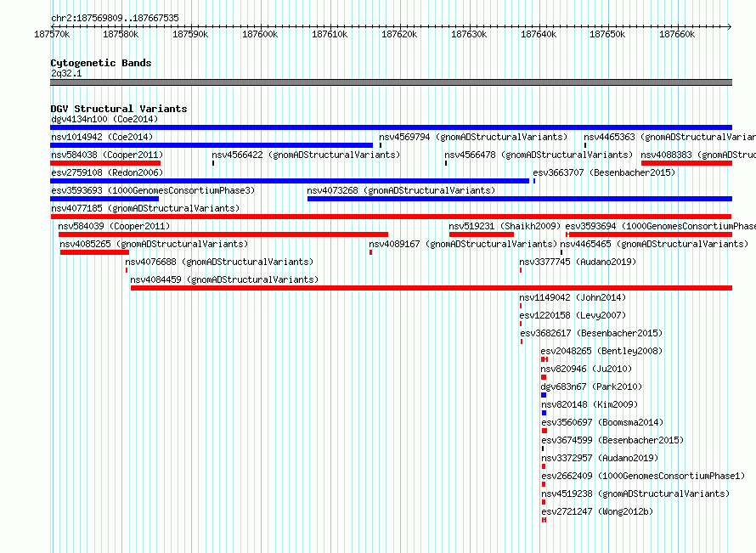
Task: Click esv2721247 (Wong2012b) label
Action: (x=597, y=511)
